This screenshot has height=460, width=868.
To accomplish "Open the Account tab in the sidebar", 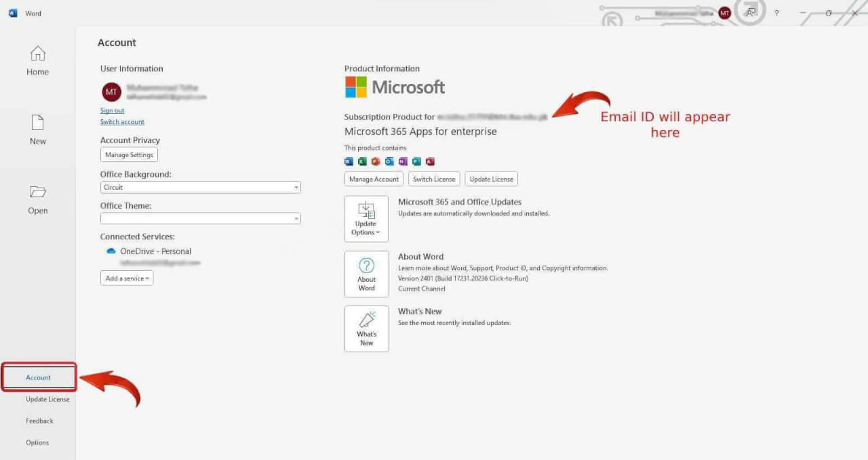I will pyautogui.click(x=37, y=377).
